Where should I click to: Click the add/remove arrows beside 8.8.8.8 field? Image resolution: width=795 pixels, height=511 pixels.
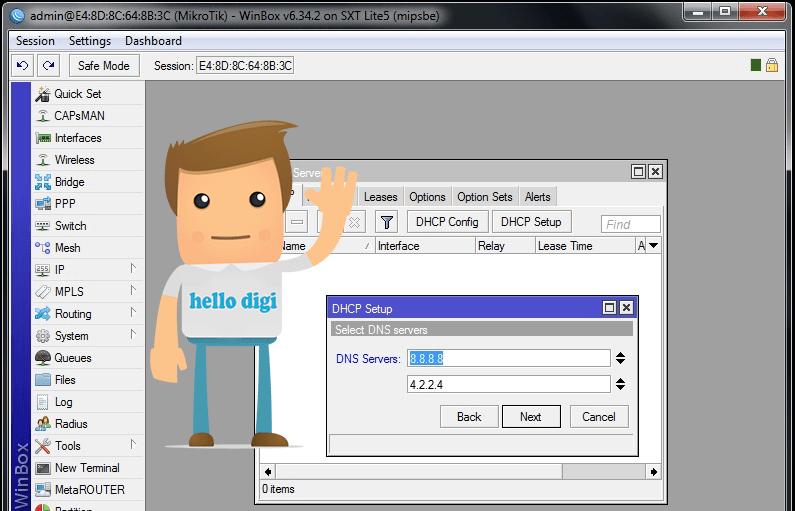click(x=621, y=358)
